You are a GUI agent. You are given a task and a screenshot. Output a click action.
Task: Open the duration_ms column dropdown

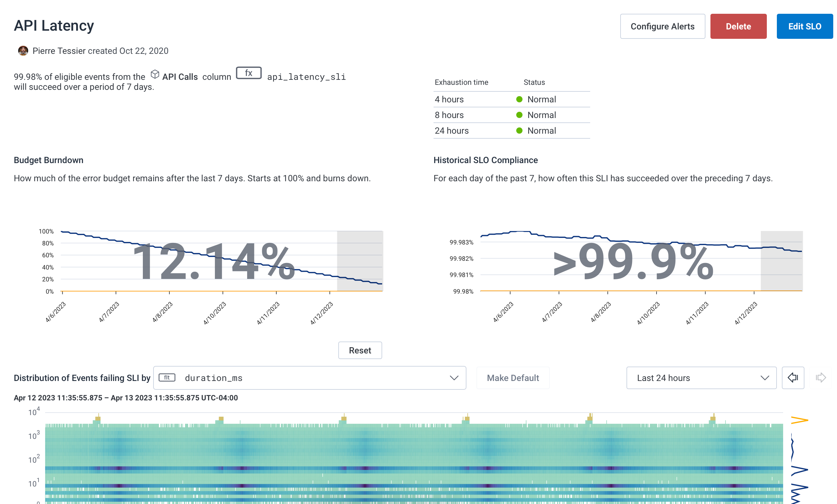tap(309, 378)
